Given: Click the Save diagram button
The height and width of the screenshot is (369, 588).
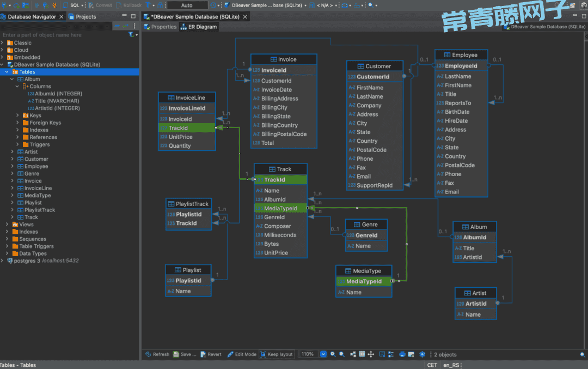Looking at the screenshot, I should [x=185, y=354].
